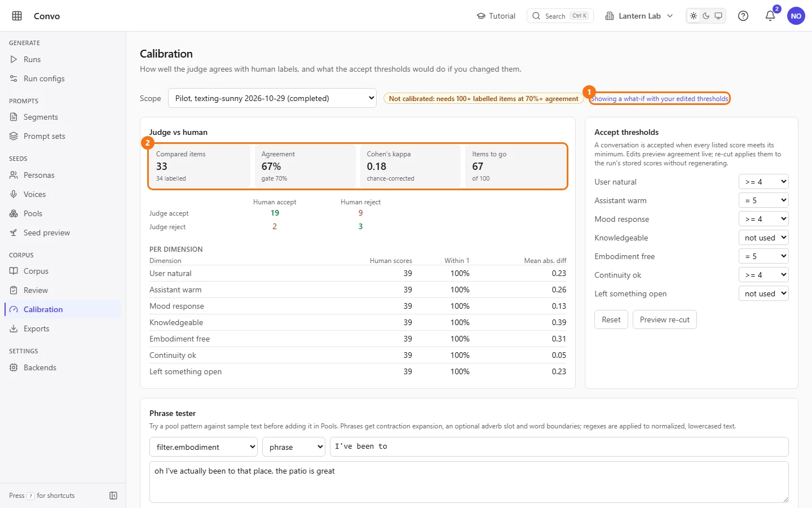Image resolution: width=812 pixels, height=508 pixels.
Task: Switch to dark theme moon icon
Action: pos(706,16)
